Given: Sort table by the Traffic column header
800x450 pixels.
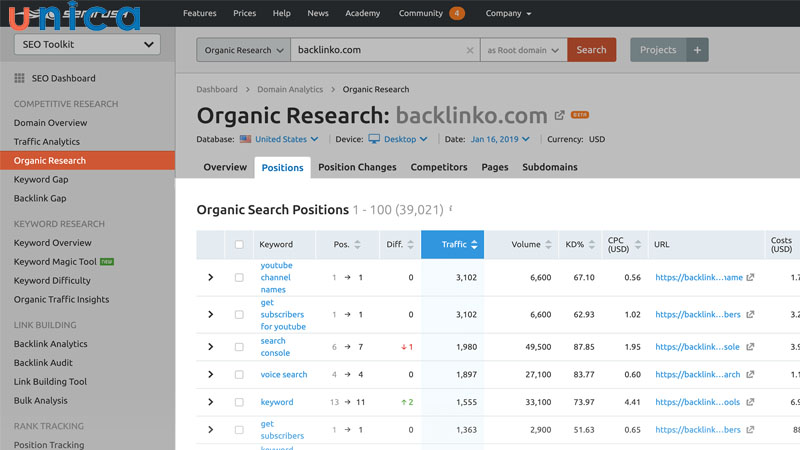Looking at the screenshot, I should (453, 244).
